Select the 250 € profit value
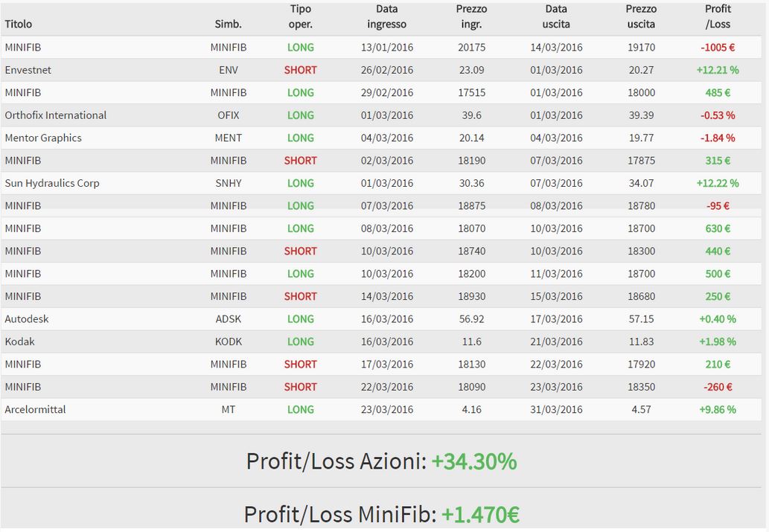The height and width of the screenshot is (532, 769). coord(718,297)
